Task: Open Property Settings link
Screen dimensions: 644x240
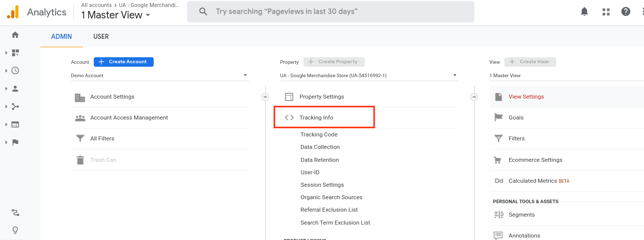Action: coord(322,97)
